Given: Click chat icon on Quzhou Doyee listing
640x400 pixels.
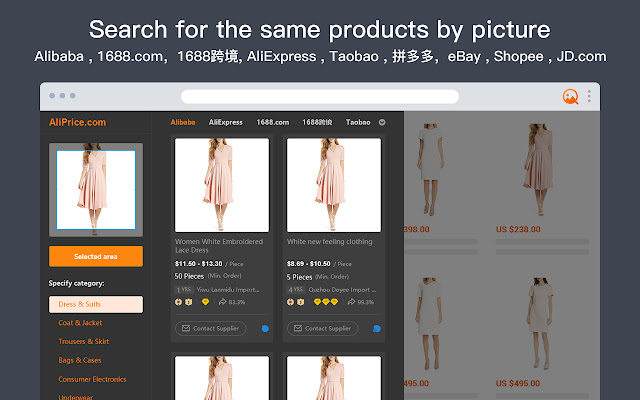Looking at the screenshot, I should 377,329.
